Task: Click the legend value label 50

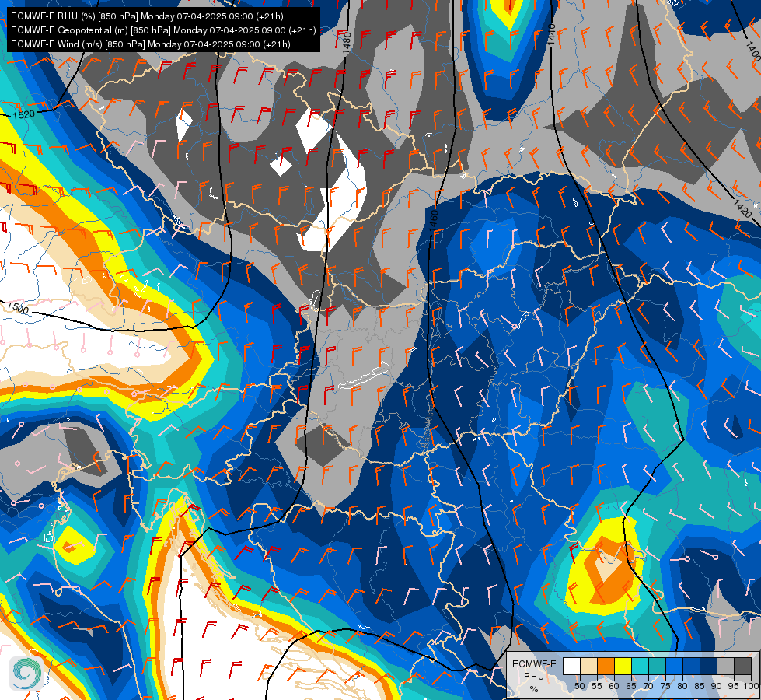Action: (579, 686)
